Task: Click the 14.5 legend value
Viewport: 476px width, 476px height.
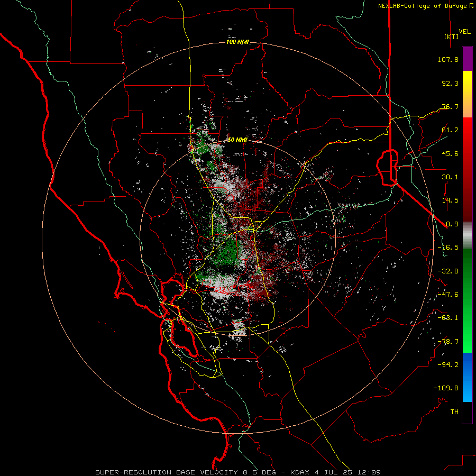Action: (450, 200)
